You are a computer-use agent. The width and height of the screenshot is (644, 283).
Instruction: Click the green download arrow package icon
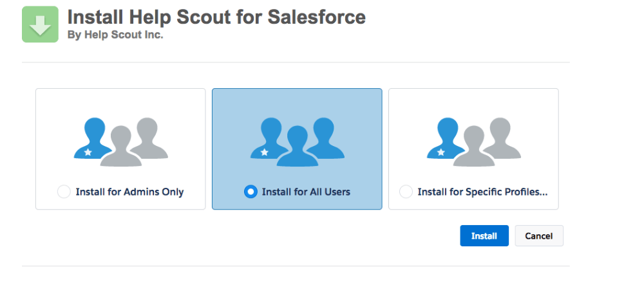(x=40, y=24)
